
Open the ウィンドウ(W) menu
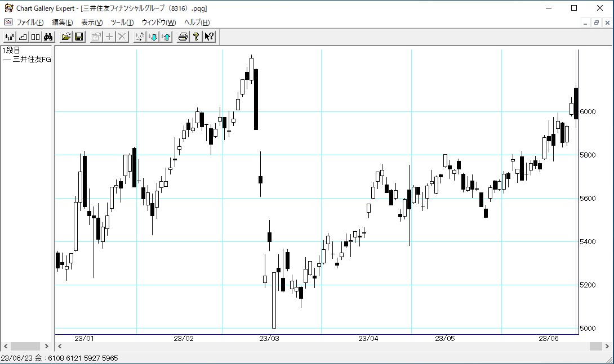(x=159, y=23)
